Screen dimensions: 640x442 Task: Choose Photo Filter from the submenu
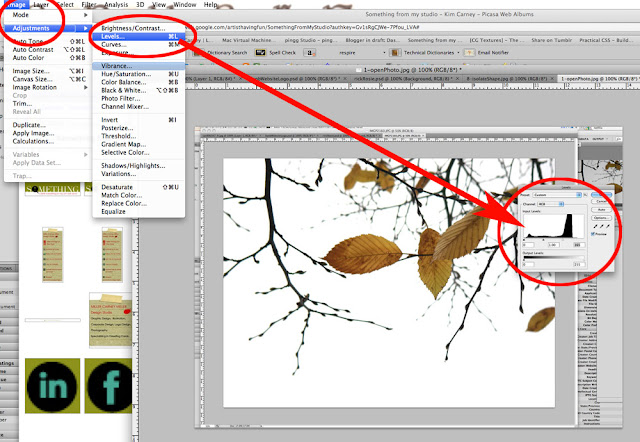139,98
